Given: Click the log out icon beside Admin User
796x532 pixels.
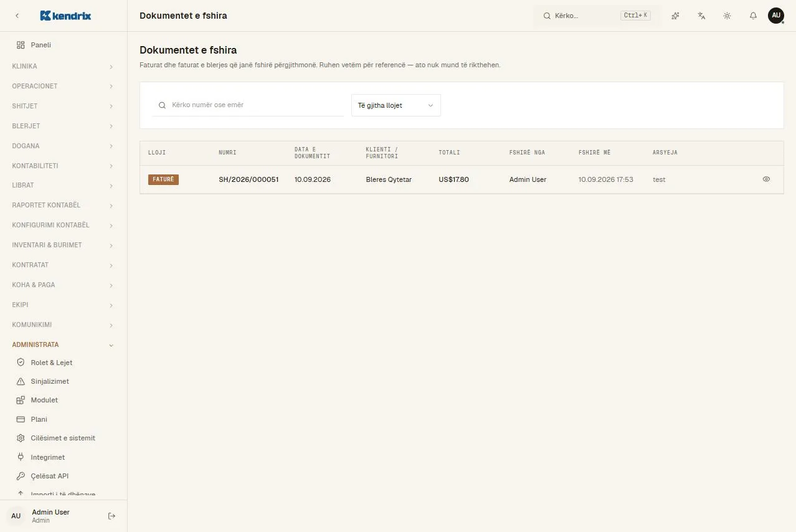Looking at the screenshot, I should [x=111, y=516].
